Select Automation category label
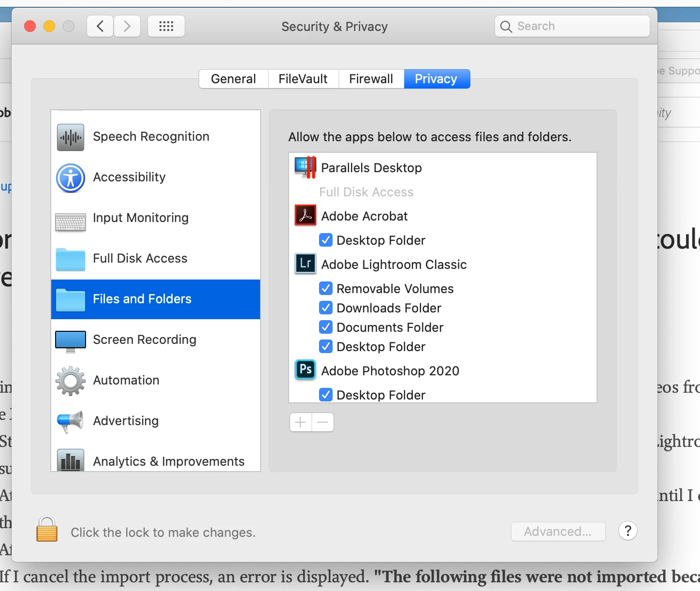Image resolution: width=700 pixels, height=591 pixels. tap(126, 380)
